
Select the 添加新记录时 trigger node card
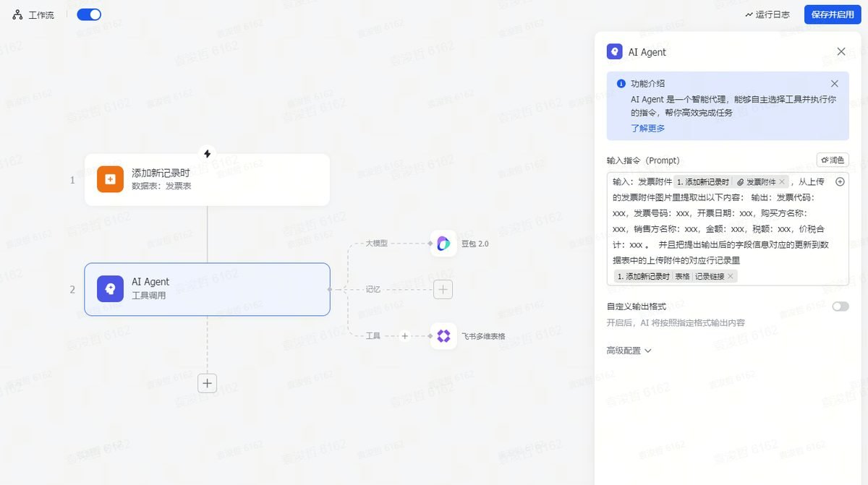click(x=207, y=179)
